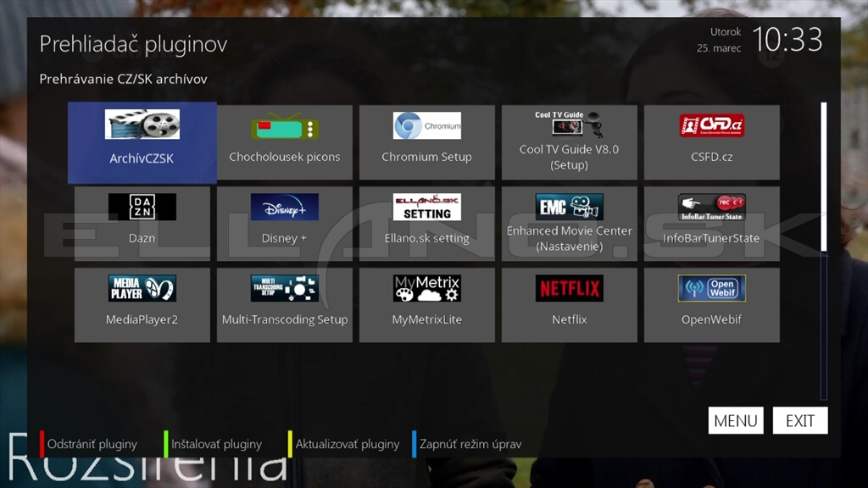868x488 pixels.
Task: Click the Prehliadač pluginov title
Action: tap(133, 44)
